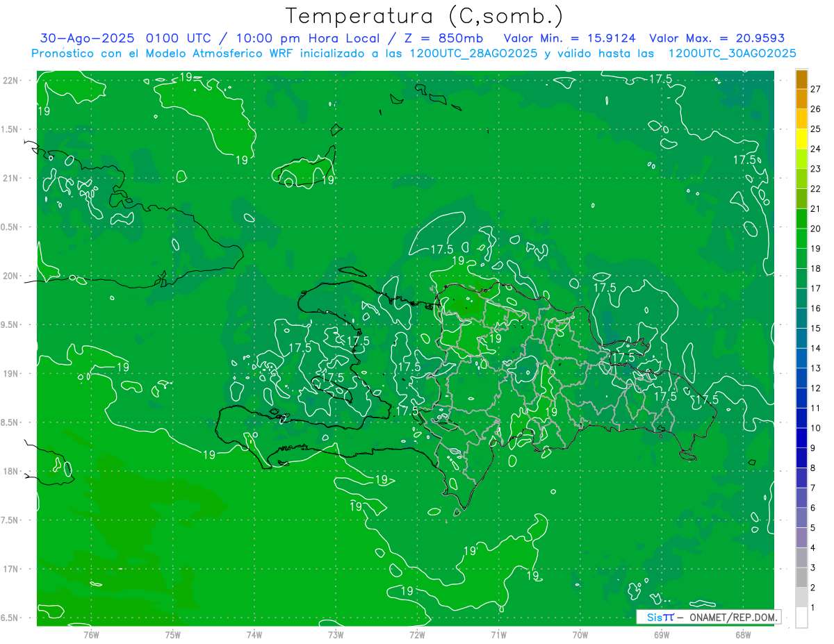Viewport: 834px width, 644px height.
Task: Select the date text '30-Ago-2025'
Action: pos(87,38)
